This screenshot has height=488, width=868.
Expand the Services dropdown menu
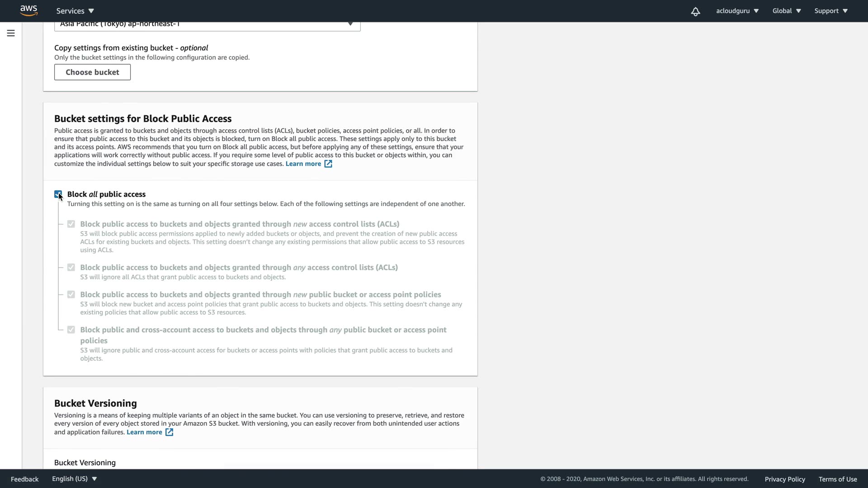point(75,11)
